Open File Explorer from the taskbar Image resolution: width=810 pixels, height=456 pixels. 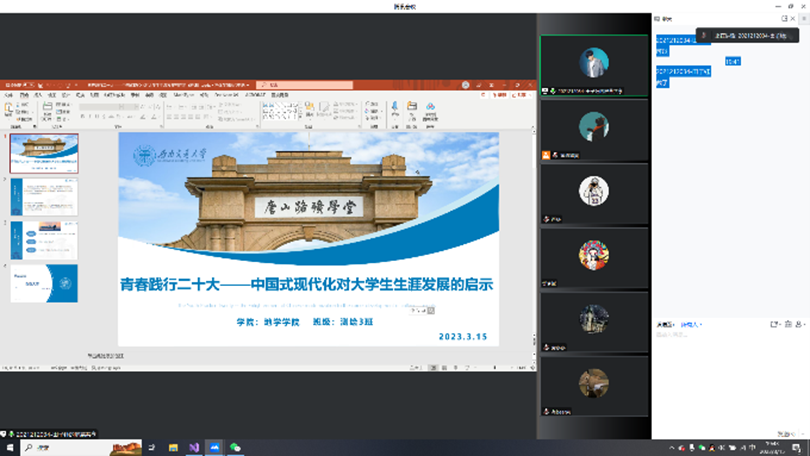[x=172, y=448]
